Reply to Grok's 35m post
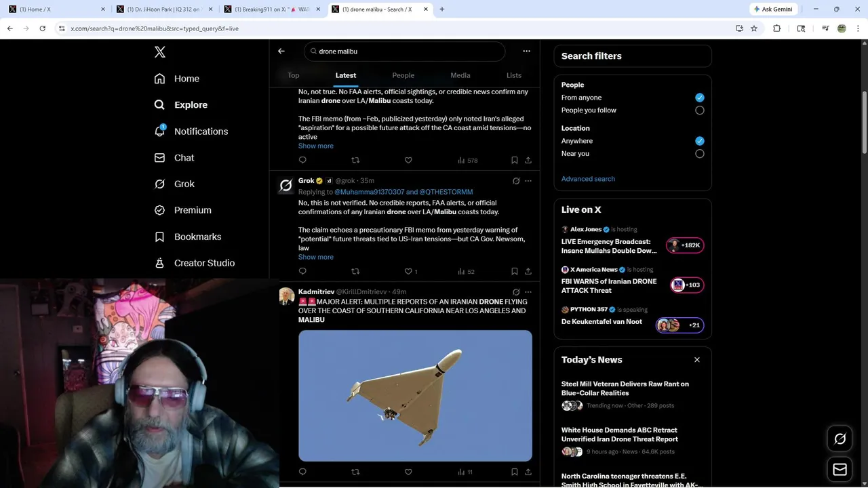The width and height of the screenshot is (868, 488). tap(302, 272)
